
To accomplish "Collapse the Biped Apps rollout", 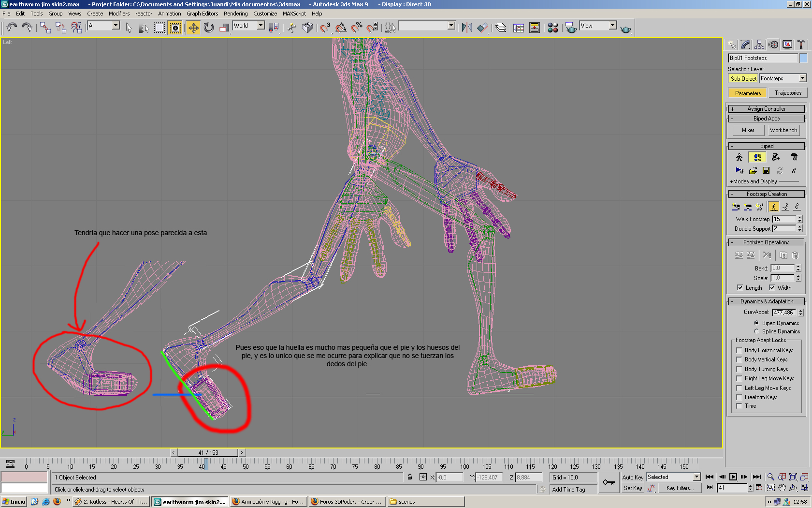I will tap(767, 119).
